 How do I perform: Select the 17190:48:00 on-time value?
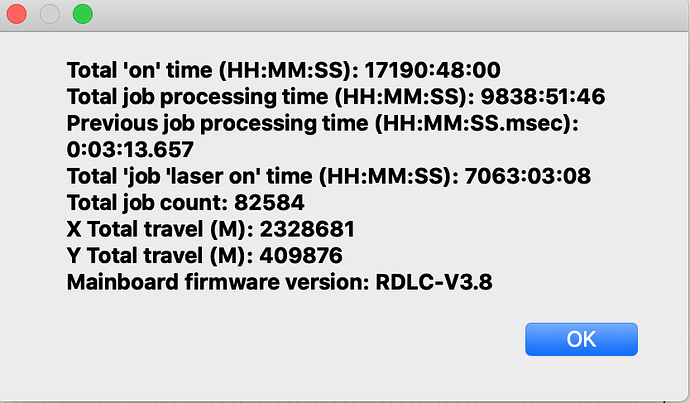433,70
